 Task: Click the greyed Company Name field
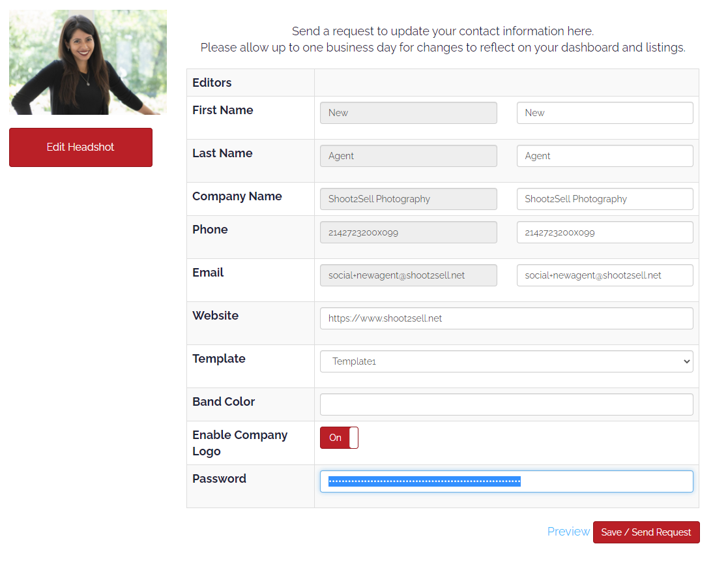pyautogui.click(x=408, y=199)
